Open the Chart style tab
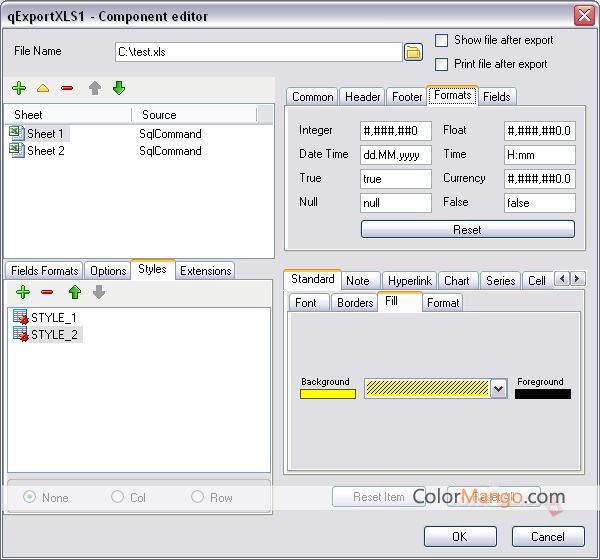The width and height of the screenshot is (600, 560). coord(457,281)
